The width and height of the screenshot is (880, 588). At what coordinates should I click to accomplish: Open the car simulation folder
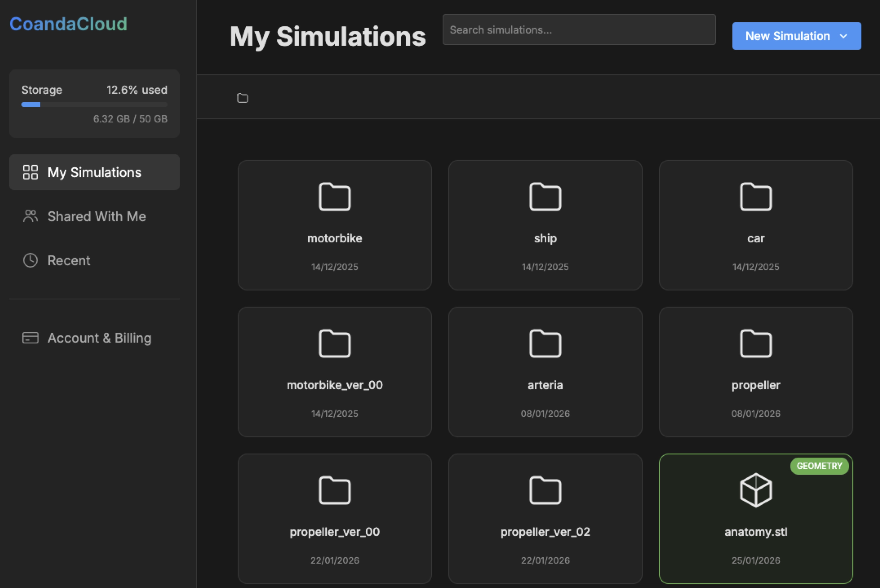coord(755,225)
